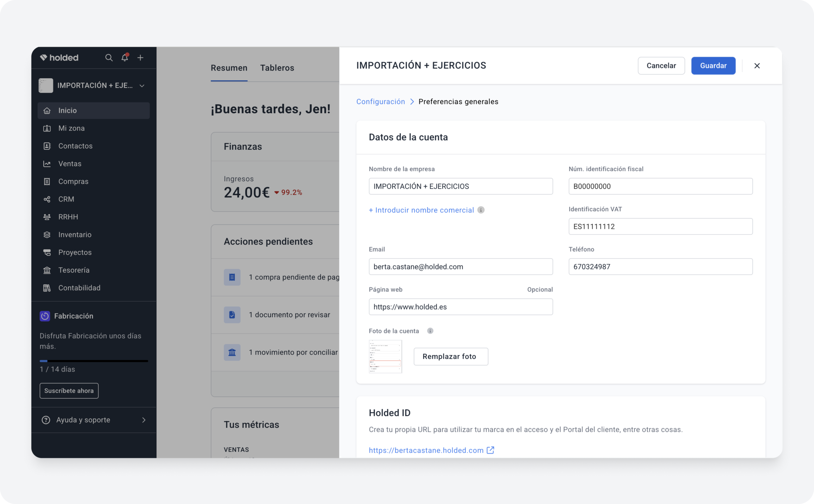Click Núm. identificación fiscal field

tap(661, 186)
